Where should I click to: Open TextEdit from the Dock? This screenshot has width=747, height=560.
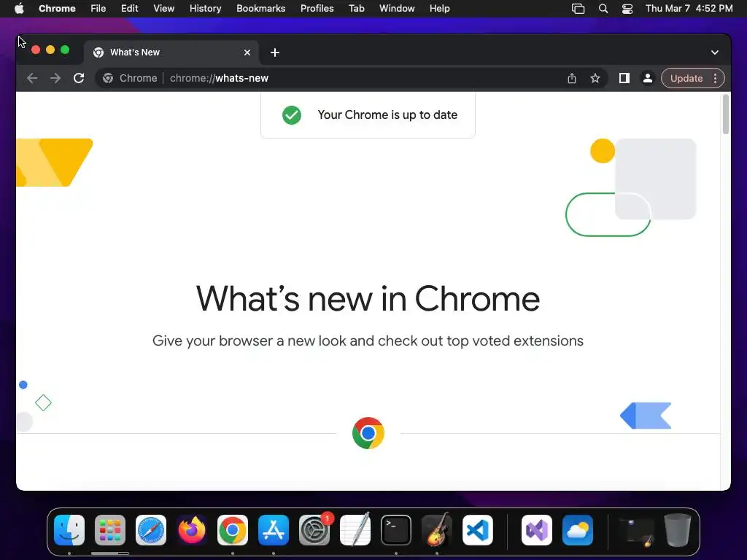(x=355, y=530)
